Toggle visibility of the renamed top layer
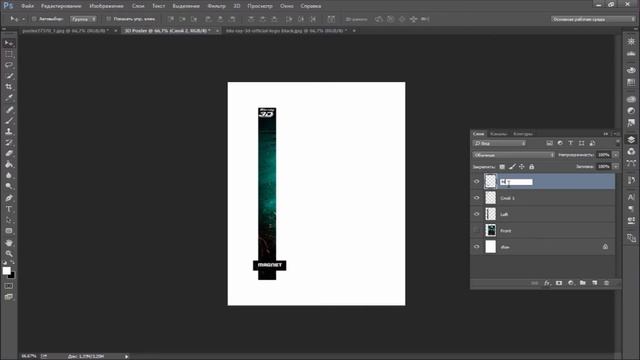This screenshot has width=640, height=360. tap(476, 182)
